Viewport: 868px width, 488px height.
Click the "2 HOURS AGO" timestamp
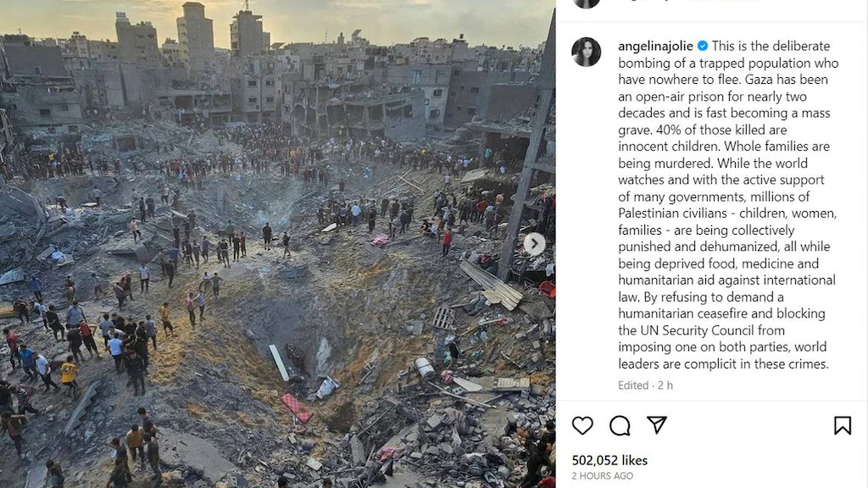[603, 476]
